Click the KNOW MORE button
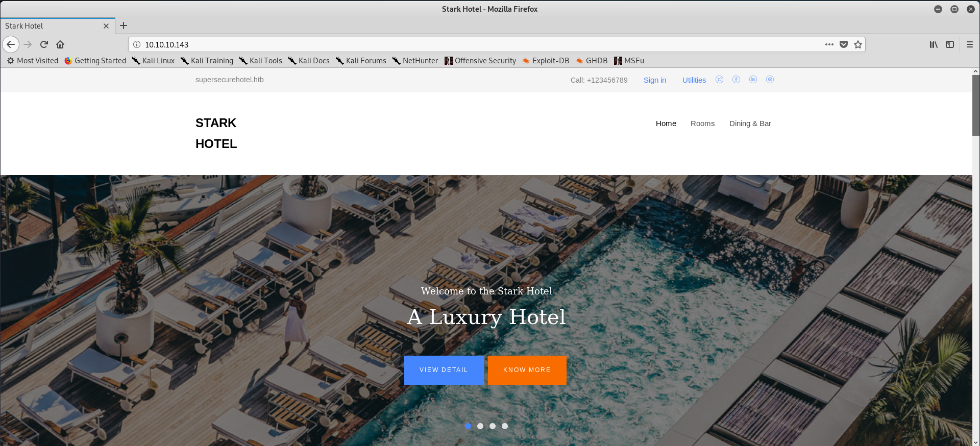980x446 pixels. coord(527,370)
